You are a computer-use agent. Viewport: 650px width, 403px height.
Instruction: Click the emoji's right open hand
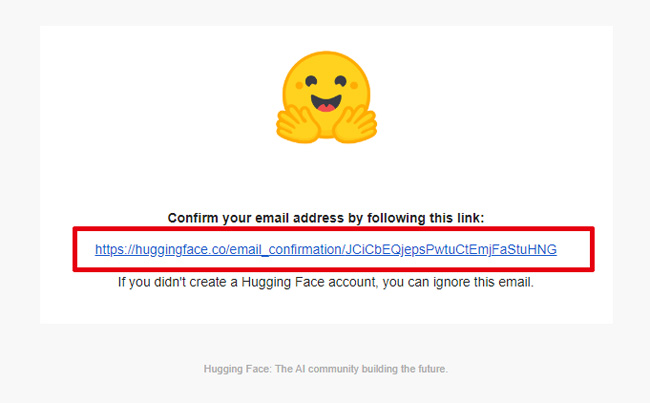tap(355, 124)
